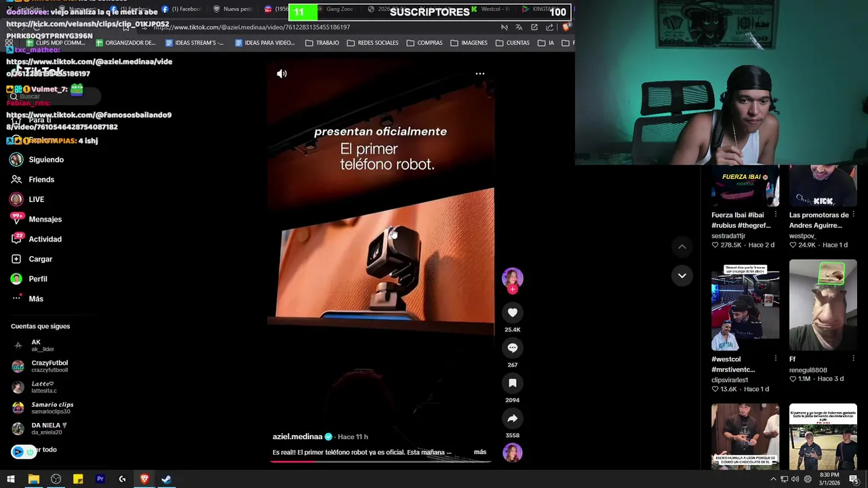Open the Brave Shields icon
This screenshot has height=488, width=868.
pyautogui.click(x=566, y=27)
